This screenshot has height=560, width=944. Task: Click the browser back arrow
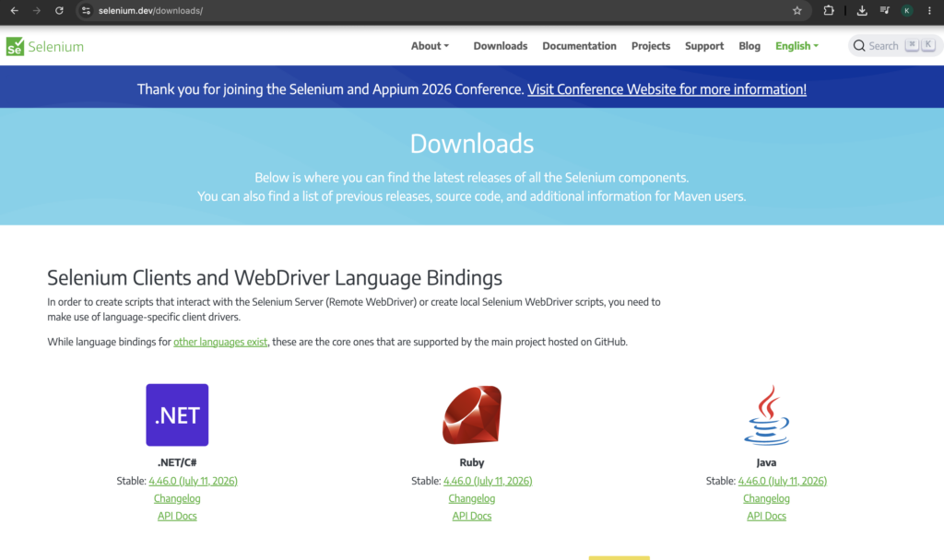[x=15, y=10]
